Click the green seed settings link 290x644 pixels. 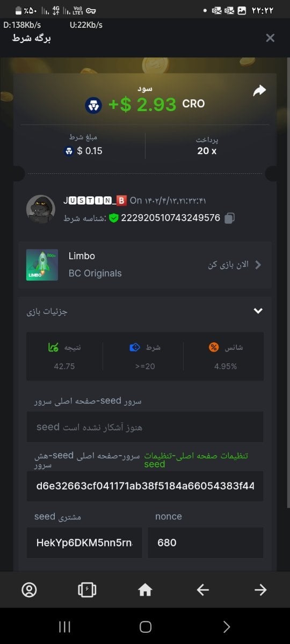tap(196, 460)
